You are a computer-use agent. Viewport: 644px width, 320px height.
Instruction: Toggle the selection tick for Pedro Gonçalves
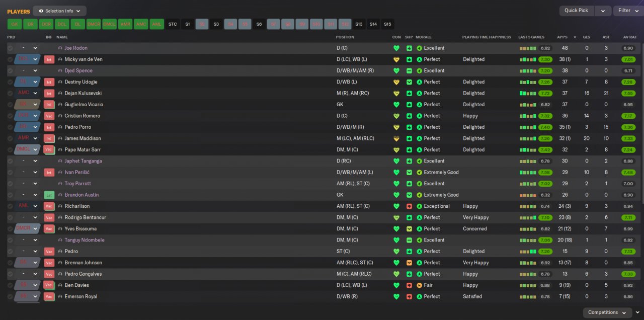[10, 274]
